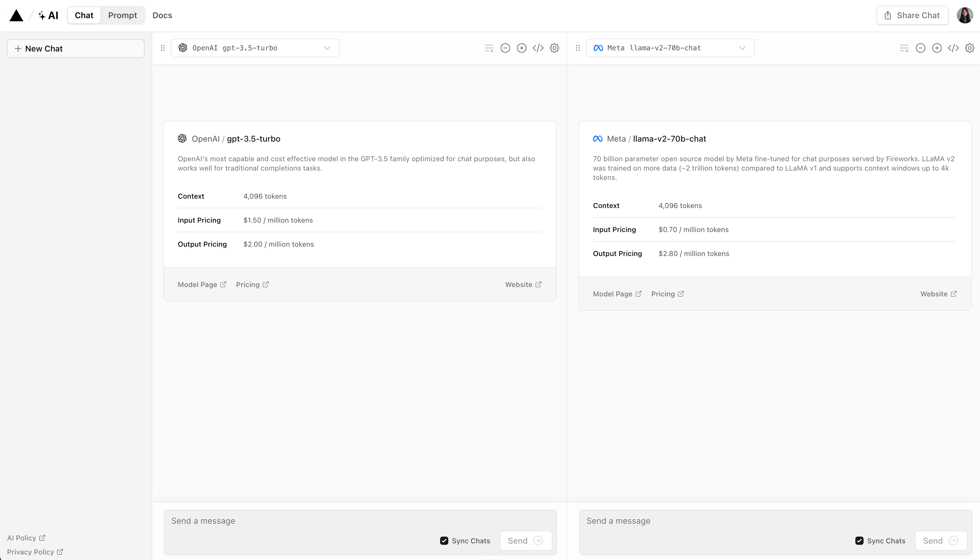Select the $1.50 / million tokens value
The width and height of the screenshot is (980, 560).
pos(278,220)
